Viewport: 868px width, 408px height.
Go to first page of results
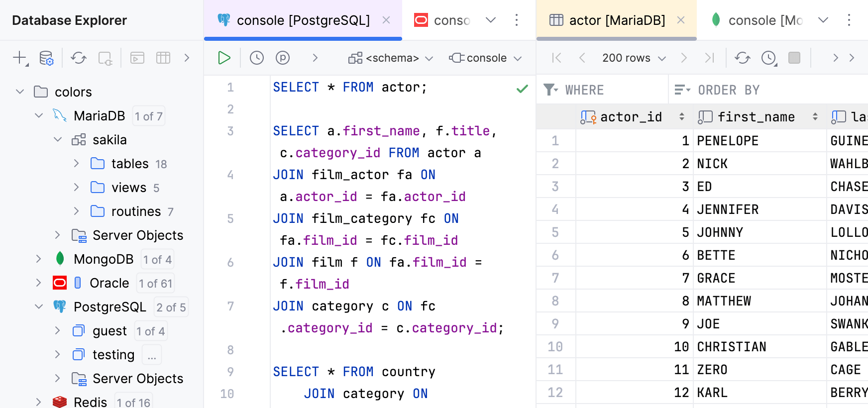(x=556, y=58)
